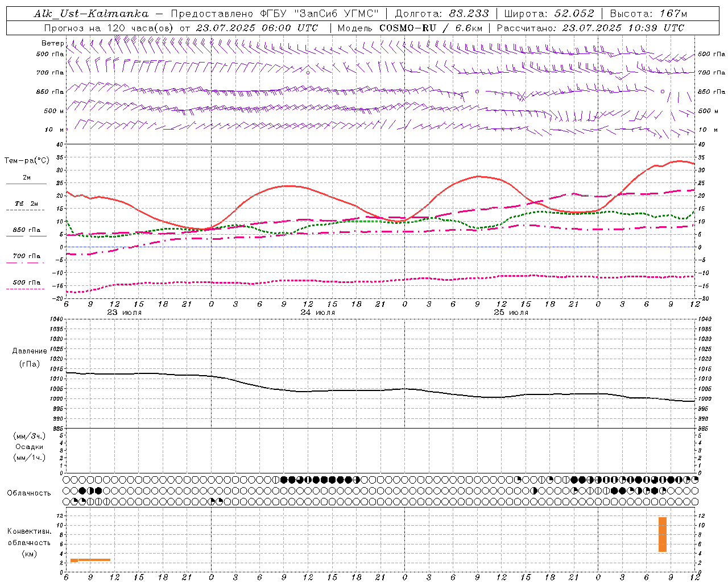Click the 'Конвективн.' convective cloud label

coord(30,531)
